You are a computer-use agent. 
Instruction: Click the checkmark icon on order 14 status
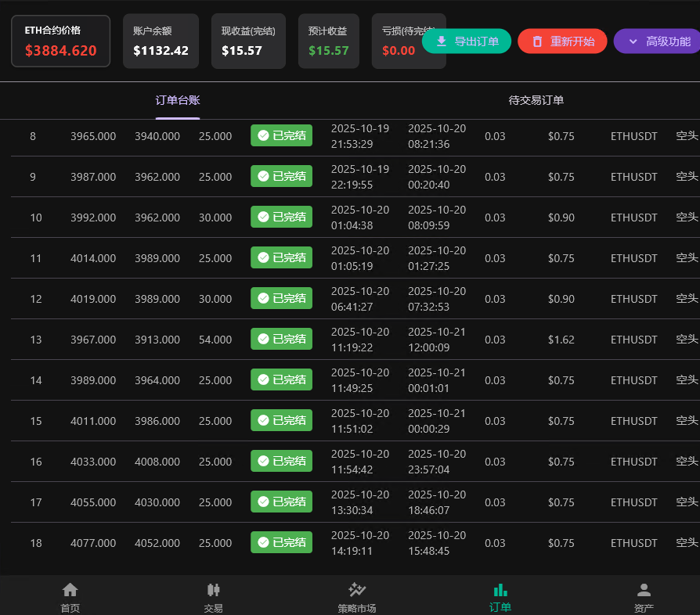pyautogui.click(x=263, y=379)
